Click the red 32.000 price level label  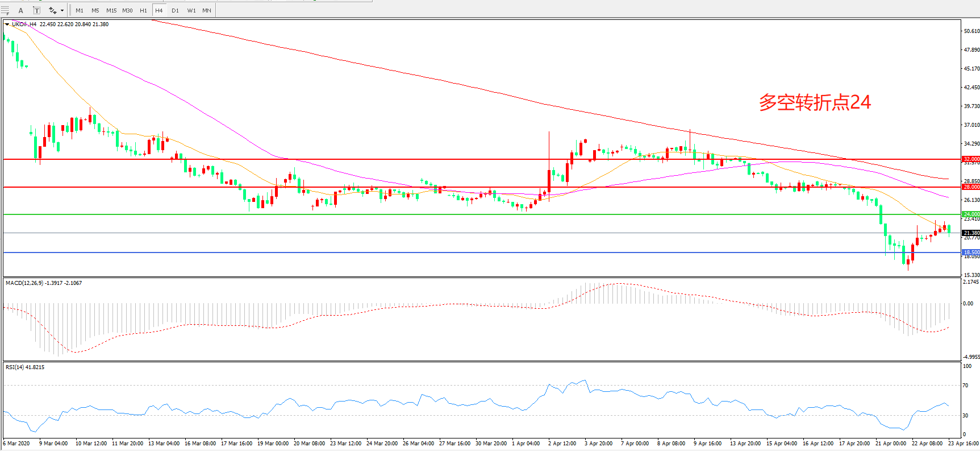(x=971, y=159)
